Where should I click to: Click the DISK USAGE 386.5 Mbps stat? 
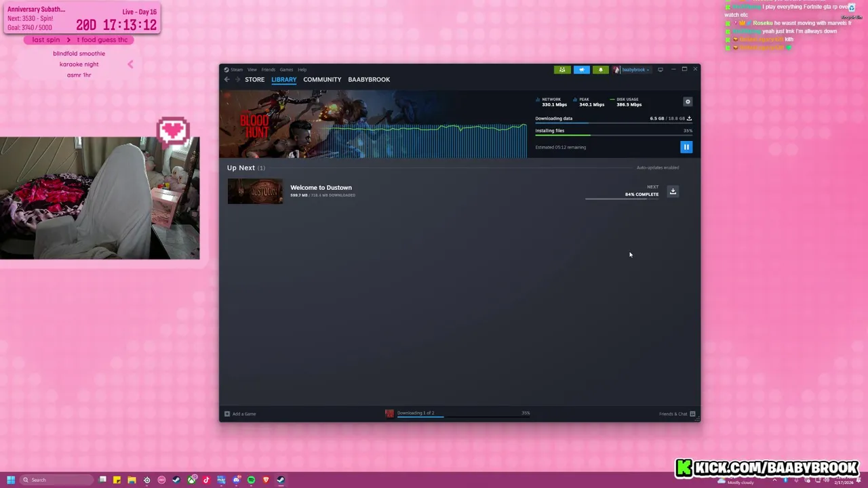point(626,102)
